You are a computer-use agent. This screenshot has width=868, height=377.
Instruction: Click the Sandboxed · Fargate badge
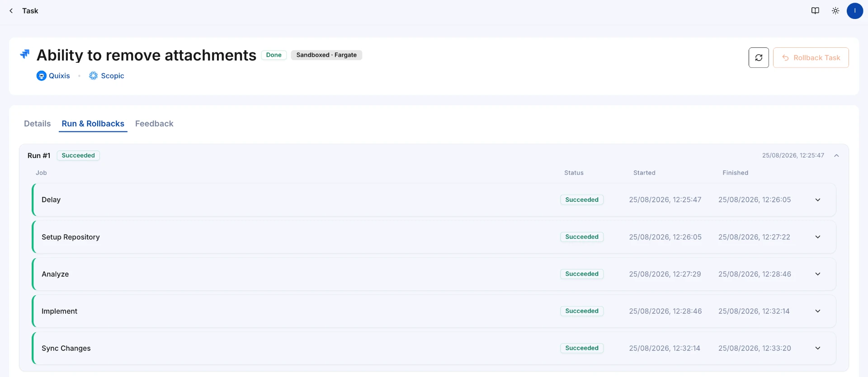coord(326,55)
